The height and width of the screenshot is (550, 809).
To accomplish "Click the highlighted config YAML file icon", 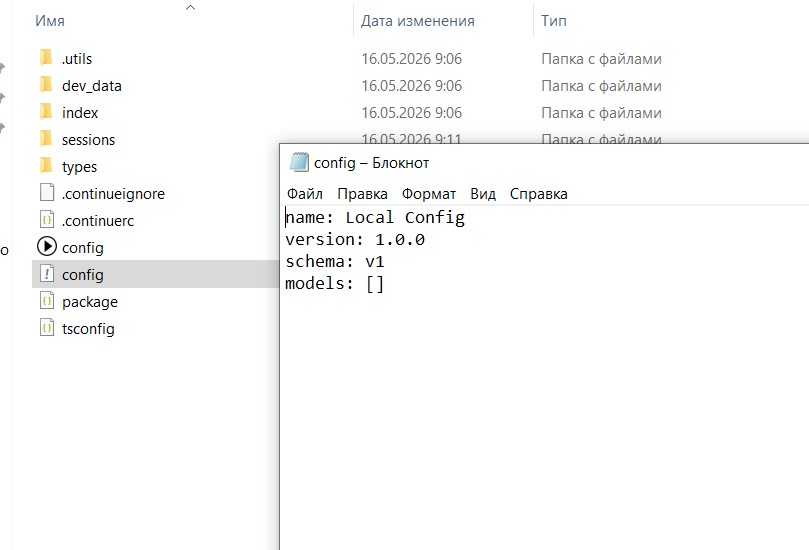I will click(x=47, y=274).
